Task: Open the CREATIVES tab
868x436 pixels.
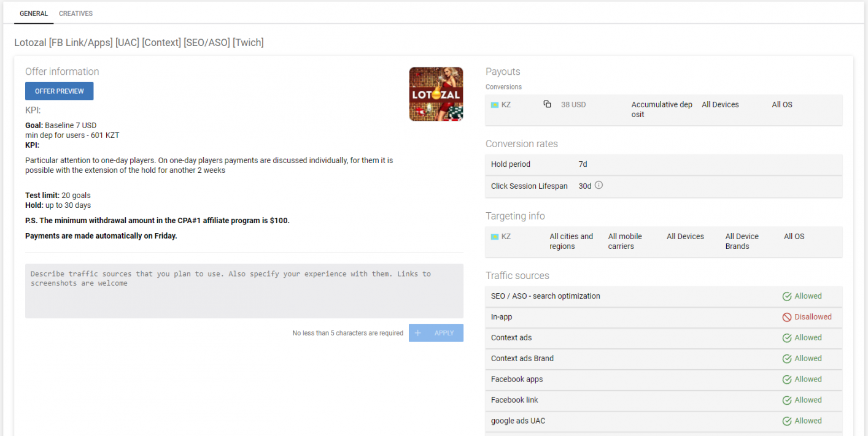Action: click(x=76, y=13)
